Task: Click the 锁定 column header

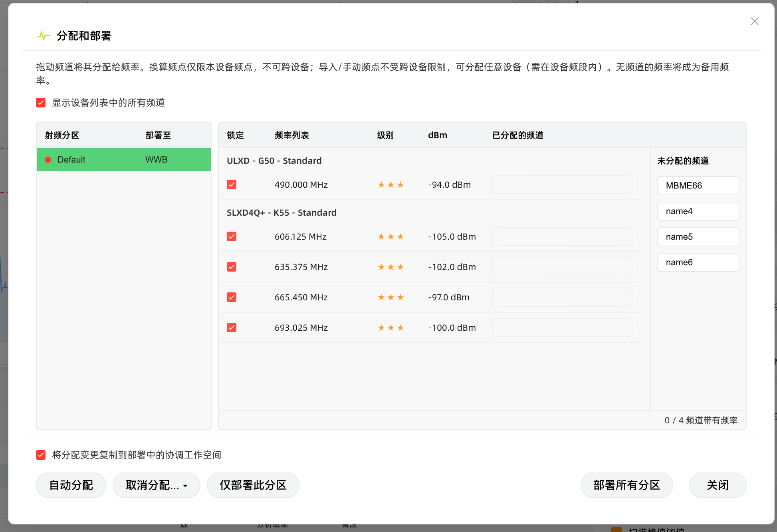Action: coord(235,135)
